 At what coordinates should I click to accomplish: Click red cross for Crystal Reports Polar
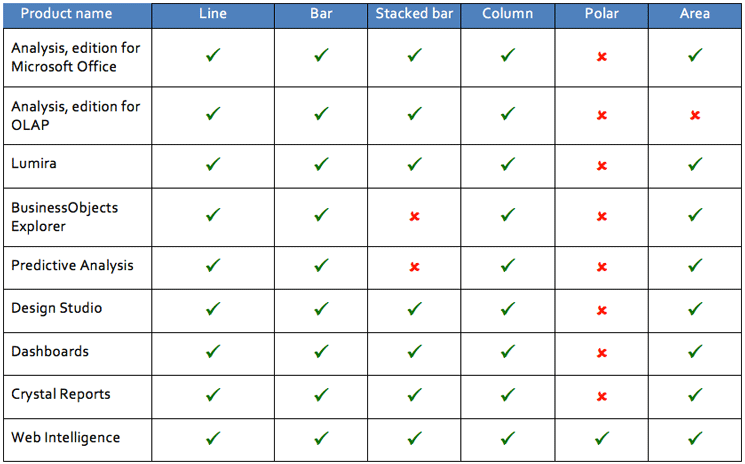602,396
